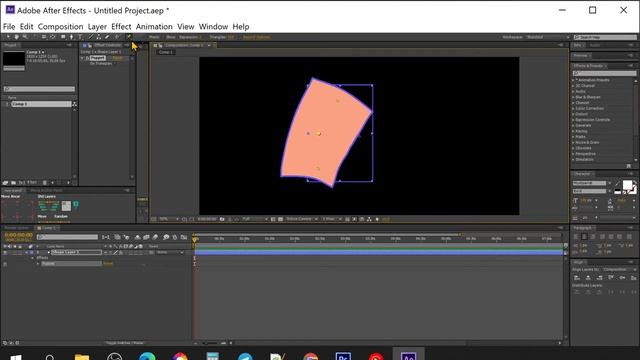
Task: Open Chrome from the taskbar
Action: click(x=311, y=356)
